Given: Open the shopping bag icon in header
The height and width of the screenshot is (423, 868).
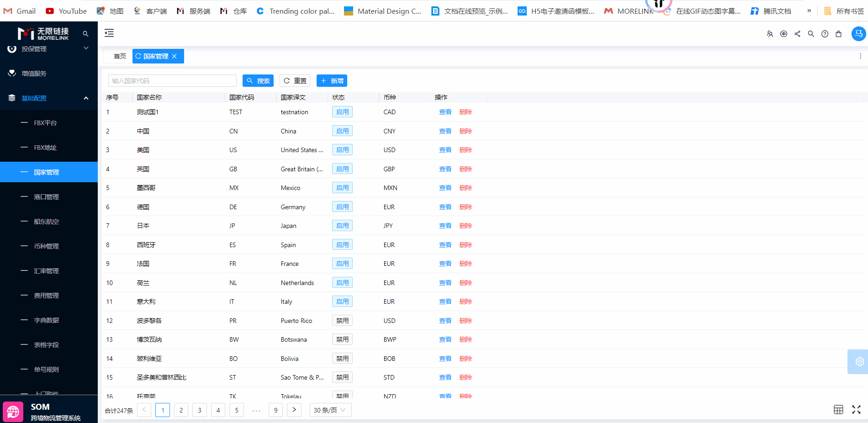Looking at the screenshot, I should tap(838, 34).
